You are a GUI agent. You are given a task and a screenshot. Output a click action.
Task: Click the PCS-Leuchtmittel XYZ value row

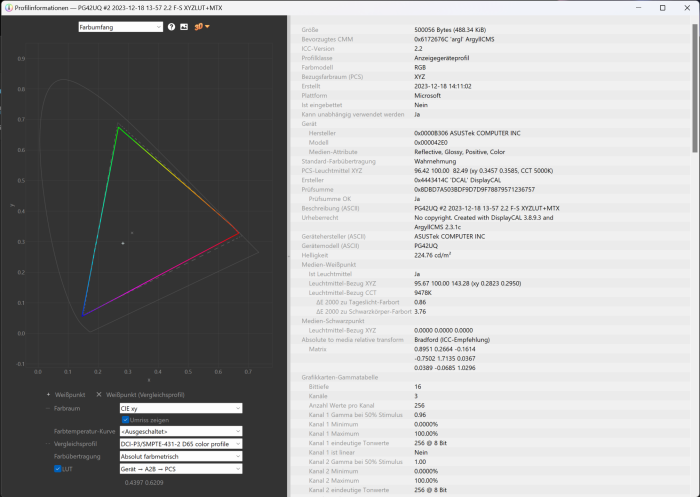point(483,171)
